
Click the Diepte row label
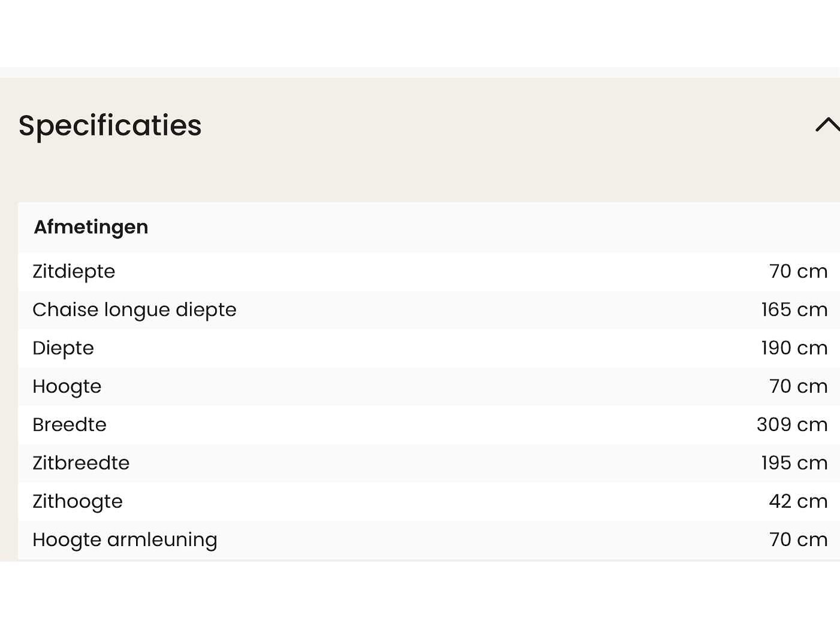point(63,348)
